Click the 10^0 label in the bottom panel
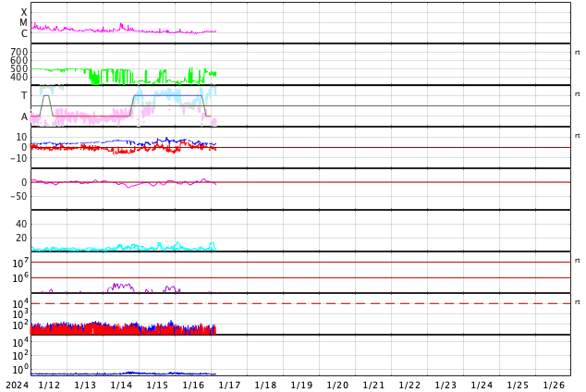The height and width of the screenshot is (392, 586). [20, 370]
